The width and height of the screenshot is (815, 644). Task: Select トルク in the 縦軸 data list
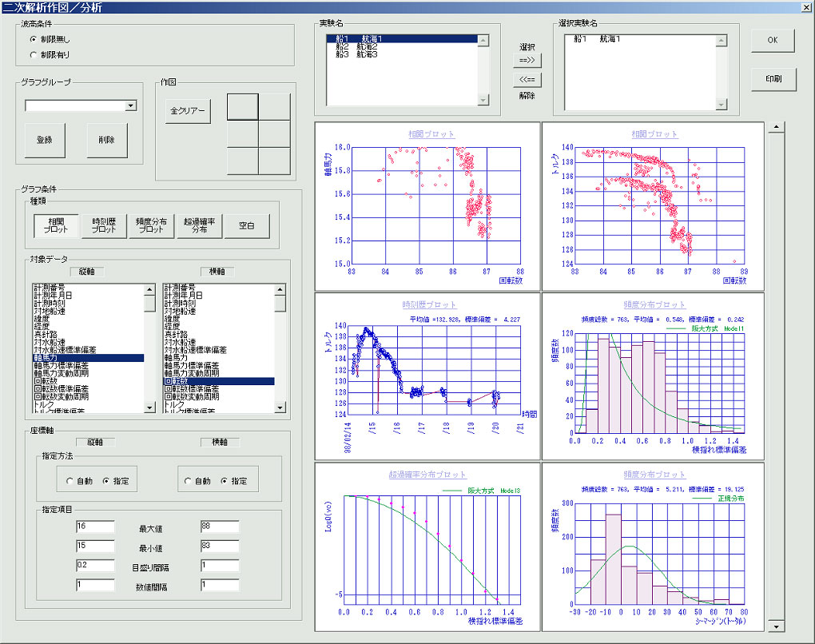(x=42, y=405)
